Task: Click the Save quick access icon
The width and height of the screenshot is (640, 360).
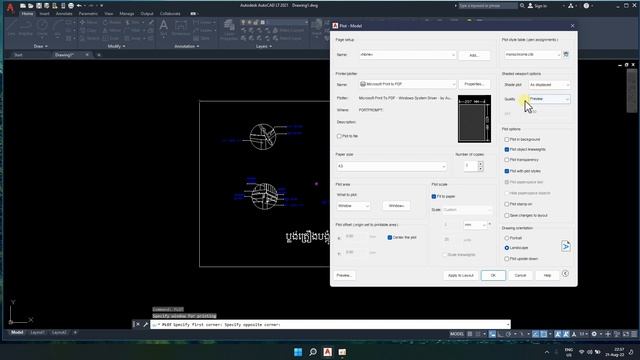Action: (39, 6)
